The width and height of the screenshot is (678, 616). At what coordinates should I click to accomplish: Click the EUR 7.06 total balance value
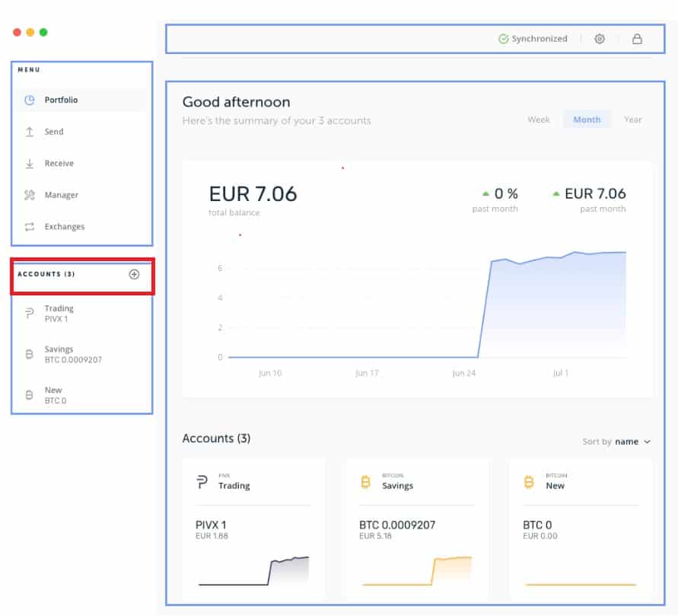coord(253,194)
